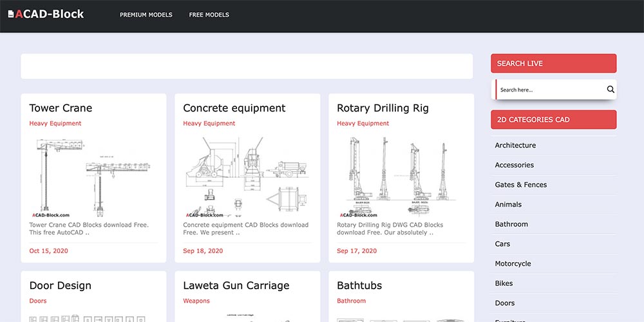Open the Concrete equipment title link
This screenshot has width=644, height=322.
click(x=234, y=108)
